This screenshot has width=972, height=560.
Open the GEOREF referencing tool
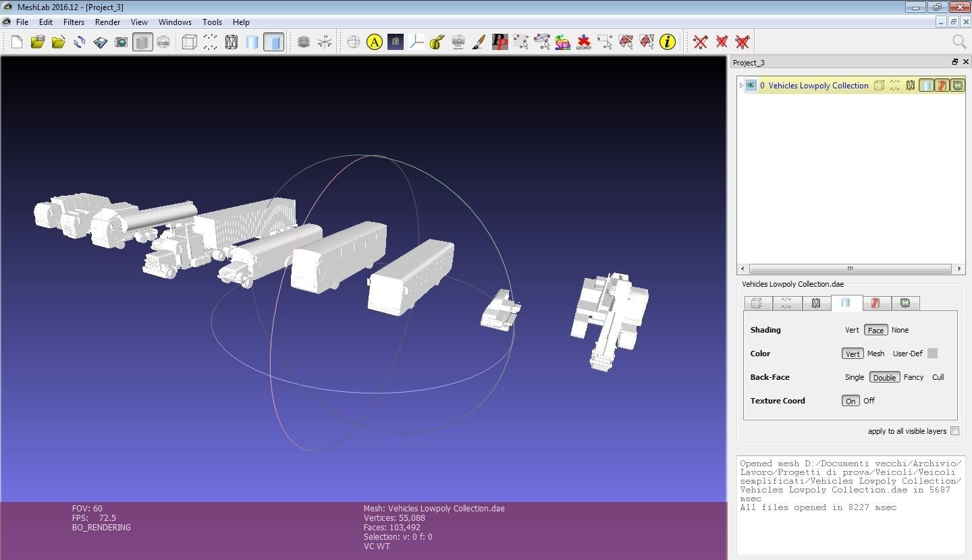coord(584,42)
